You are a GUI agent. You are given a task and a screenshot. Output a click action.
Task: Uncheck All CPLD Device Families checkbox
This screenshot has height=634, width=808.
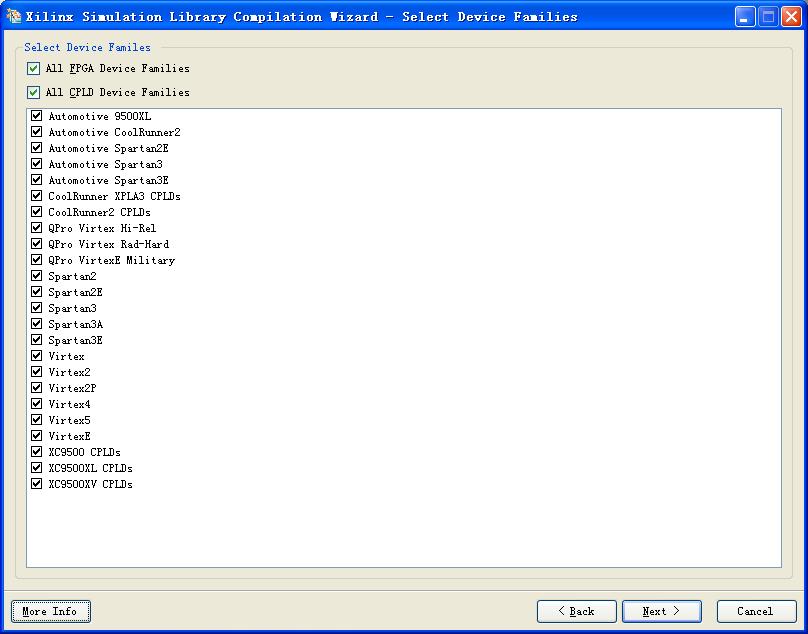[33, 92]
